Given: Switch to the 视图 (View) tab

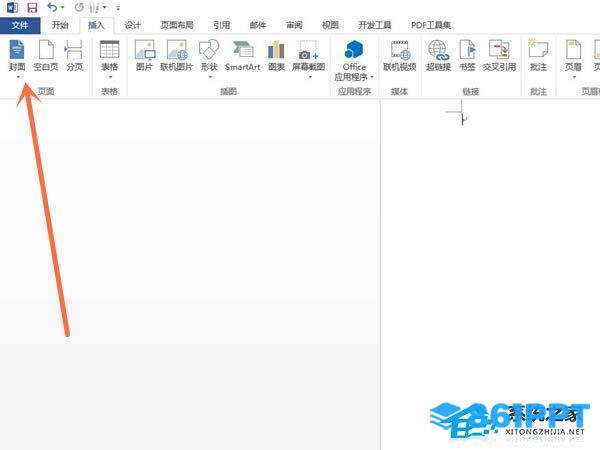Looking at the screenshot, I should pos(330,25).
